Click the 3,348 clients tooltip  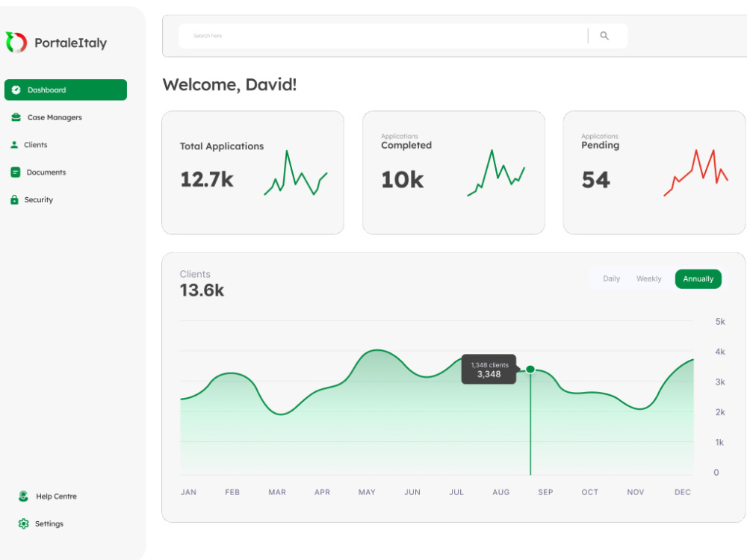point(489,370)
